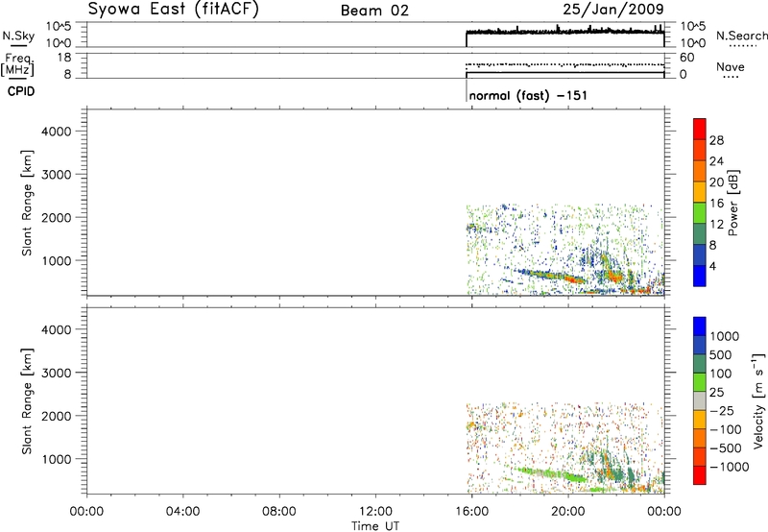This screenshot has height=532, width=768.
Task: Click the "Power [dB]" colorbar title
Action: (732, 203)
